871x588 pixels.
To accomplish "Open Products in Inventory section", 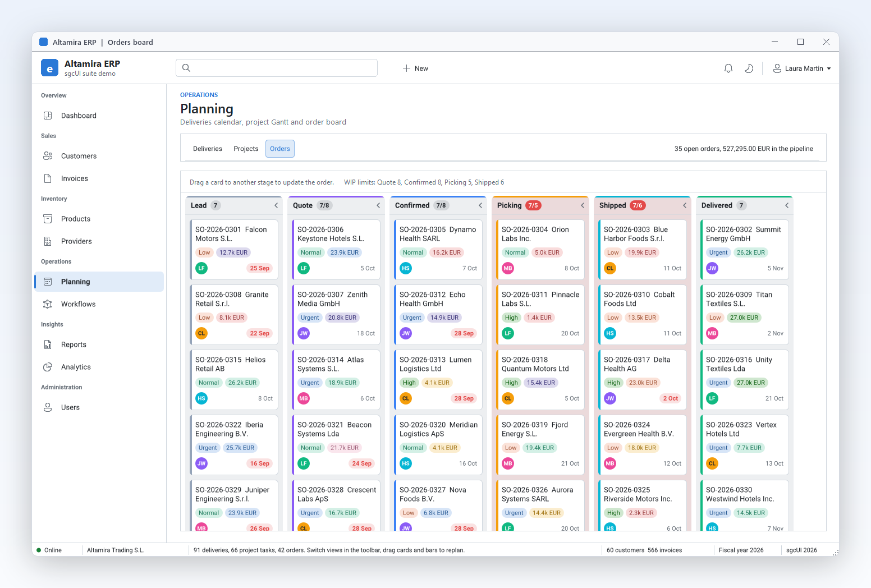I will [x=99, y=219].
